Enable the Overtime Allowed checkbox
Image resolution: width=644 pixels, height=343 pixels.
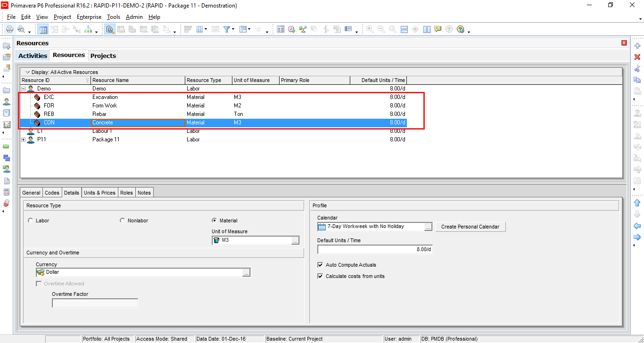pos(39,283)
